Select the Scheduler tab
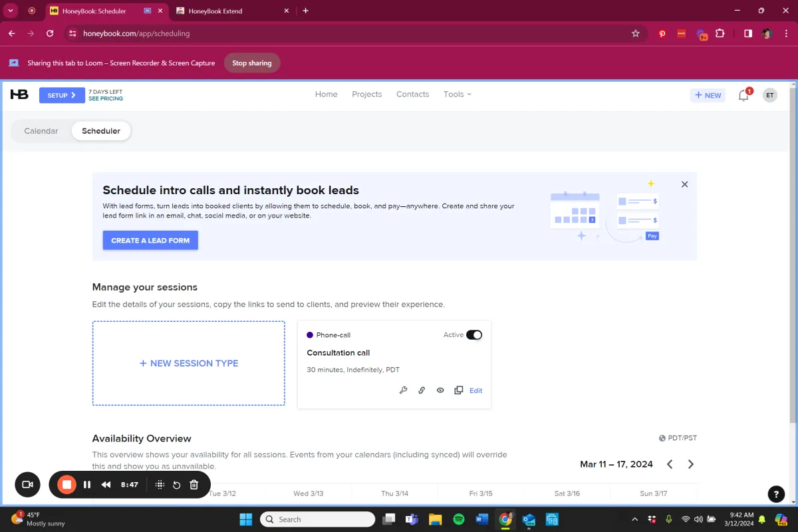This screenshot has width=798, height=532. point(101,131)
